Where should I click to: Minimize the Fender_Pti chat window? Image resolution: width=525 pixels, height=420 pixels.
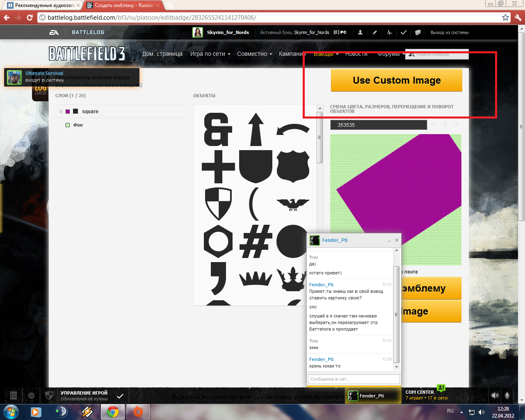coord(389,240)
